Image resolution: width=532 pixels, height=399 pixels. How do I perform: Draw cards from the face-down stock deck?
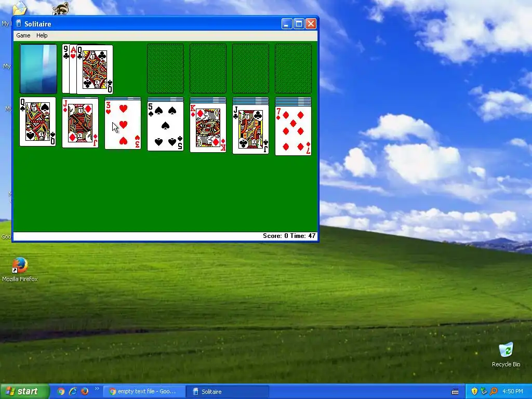coord(38,69)
